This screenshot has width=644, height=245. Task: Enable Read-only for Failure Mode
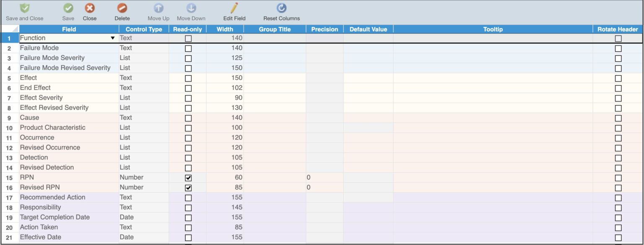188,48
